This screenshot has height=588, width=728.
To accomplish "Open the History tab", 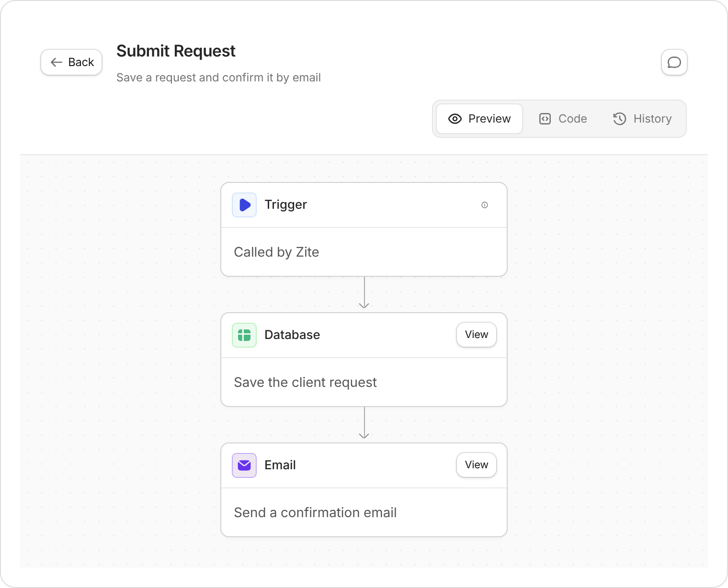I will coord(643,119).
